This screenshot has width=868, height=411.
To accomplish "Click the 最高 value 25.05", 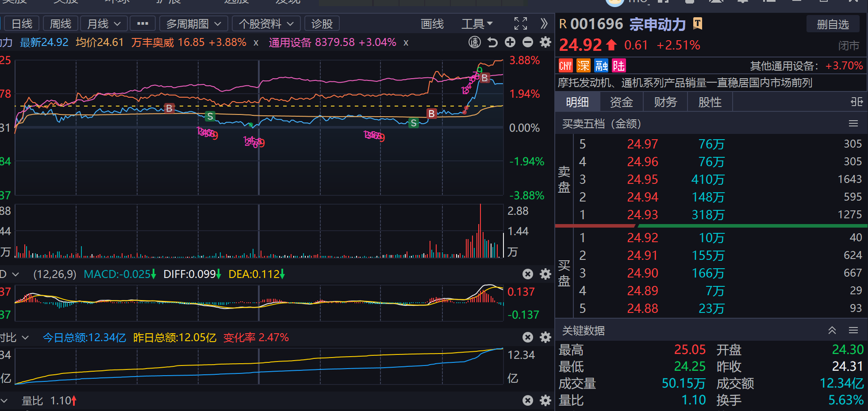I will (690, 350).
